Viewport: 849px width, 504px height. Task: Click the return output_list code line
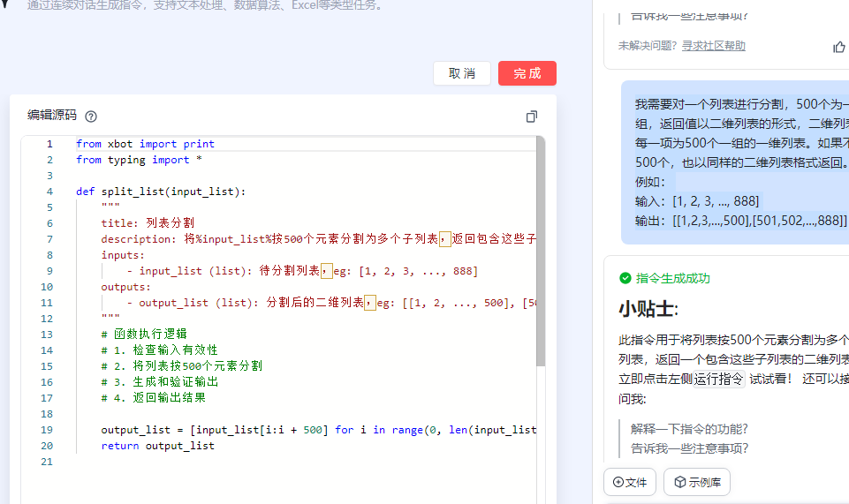(157, 446)
